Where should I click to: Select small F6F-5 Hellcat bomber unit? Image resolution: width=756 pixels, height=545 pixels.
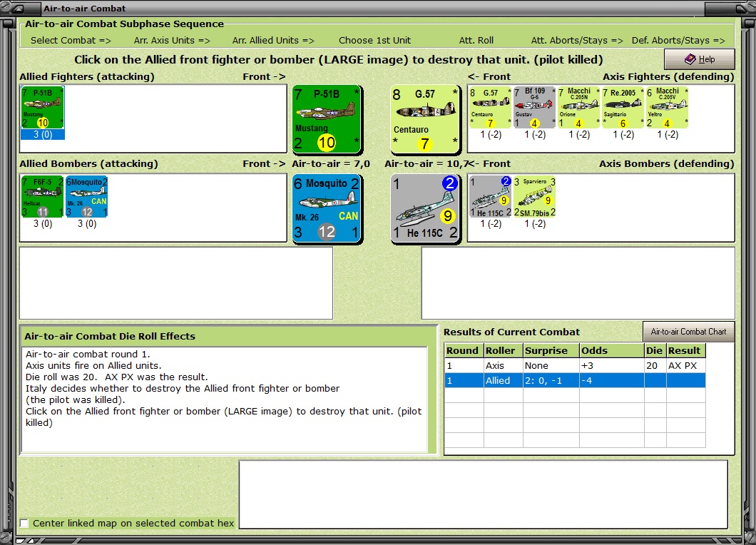click(x=42, y=197)
